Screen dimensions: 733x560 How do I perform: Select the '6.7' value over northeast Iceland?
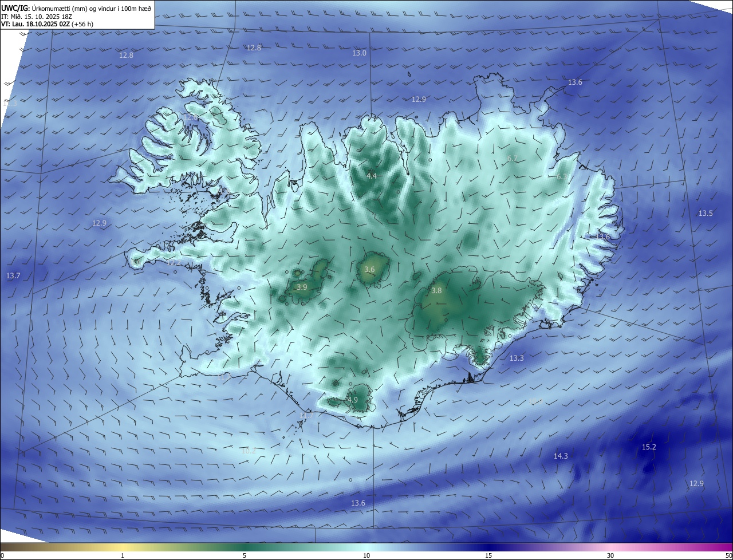coord(513,158)
